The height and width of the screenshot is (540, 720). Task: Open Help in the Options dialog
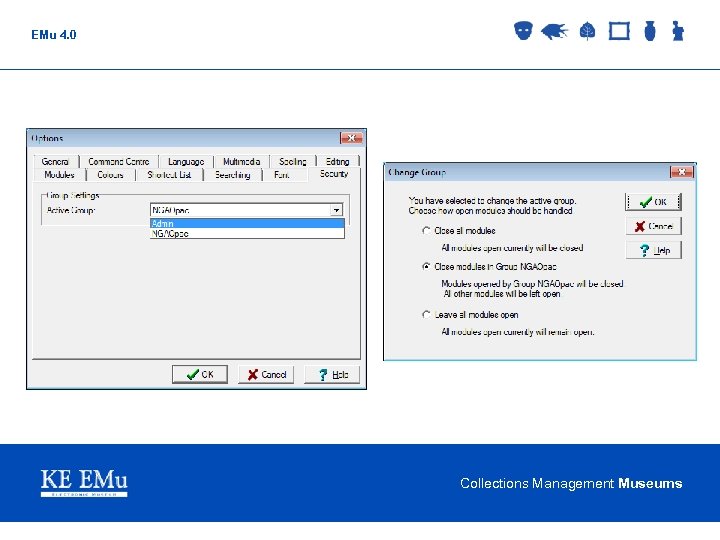[332, 374]
